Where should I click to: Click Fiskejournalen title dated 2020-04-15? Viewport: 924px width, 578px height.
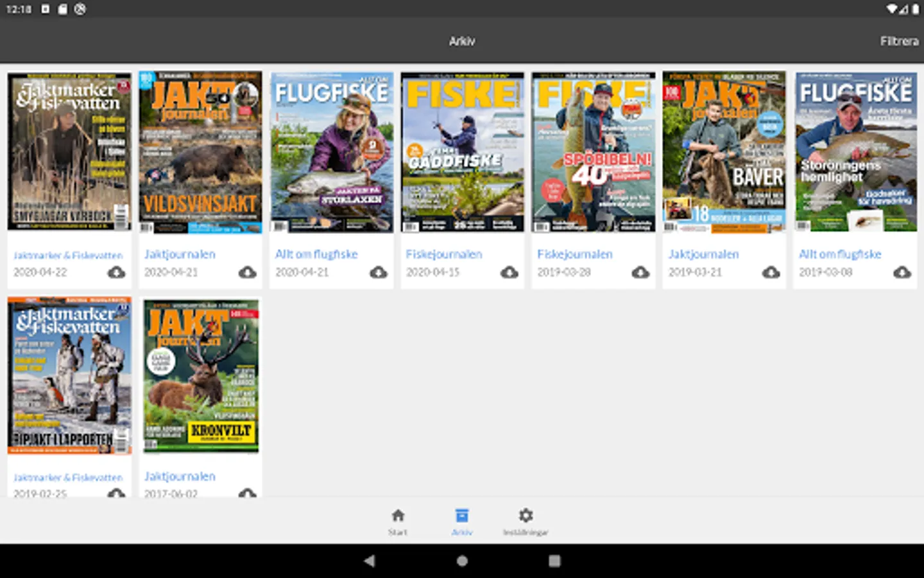[444, 254]
